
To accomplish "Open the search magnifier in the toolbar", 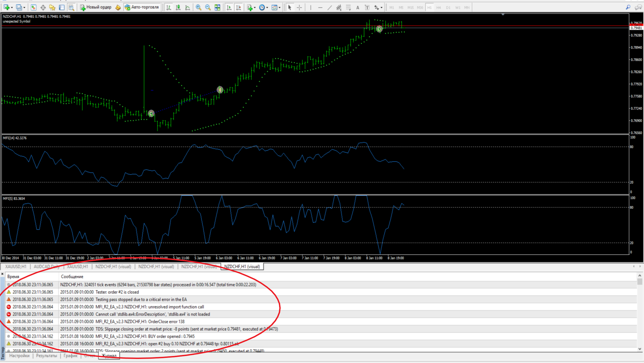I will click(628, 8).
